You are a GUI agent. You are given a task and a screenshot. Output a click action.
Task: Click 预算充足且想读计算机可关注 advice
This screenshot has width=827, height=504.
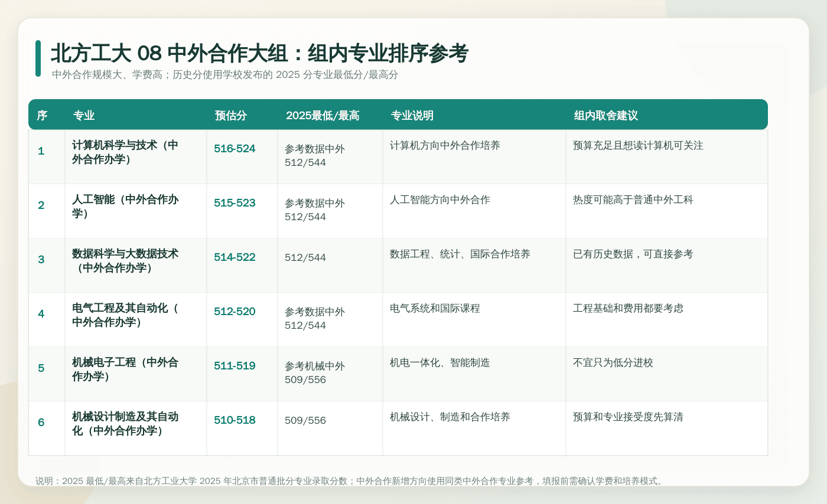point(638,145)
